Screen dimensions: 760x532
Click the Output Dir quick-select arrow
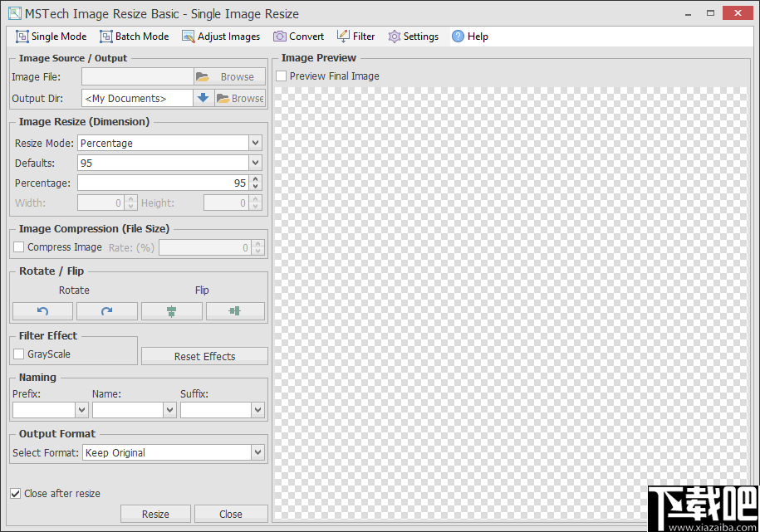[203, 97]
